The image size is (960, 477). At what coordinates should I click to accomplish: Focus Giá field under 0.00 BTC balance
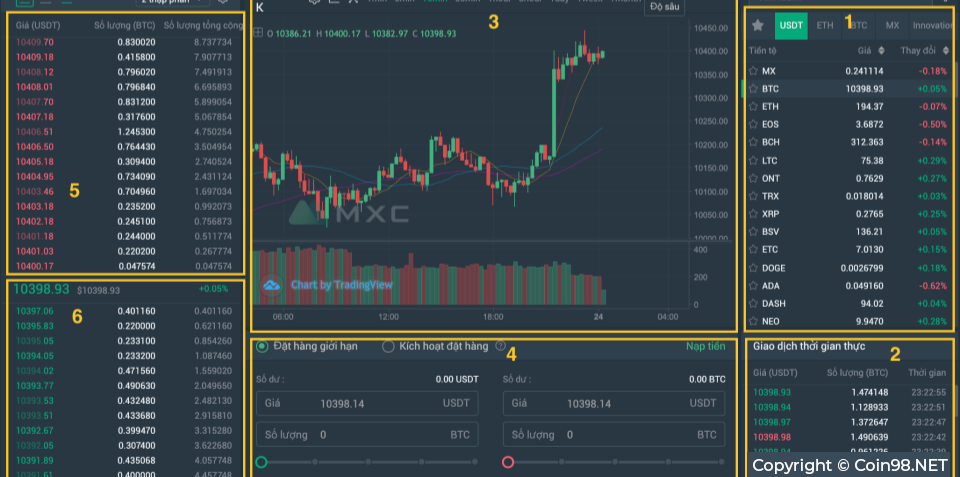(x=614, y=404)
